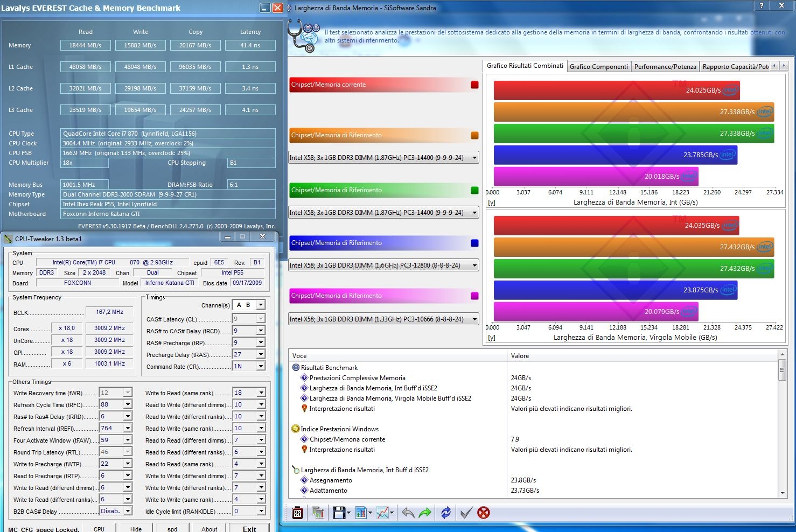Click the Voce column header
The height and width of the screenshot is (532, 796).
(399, 356)
